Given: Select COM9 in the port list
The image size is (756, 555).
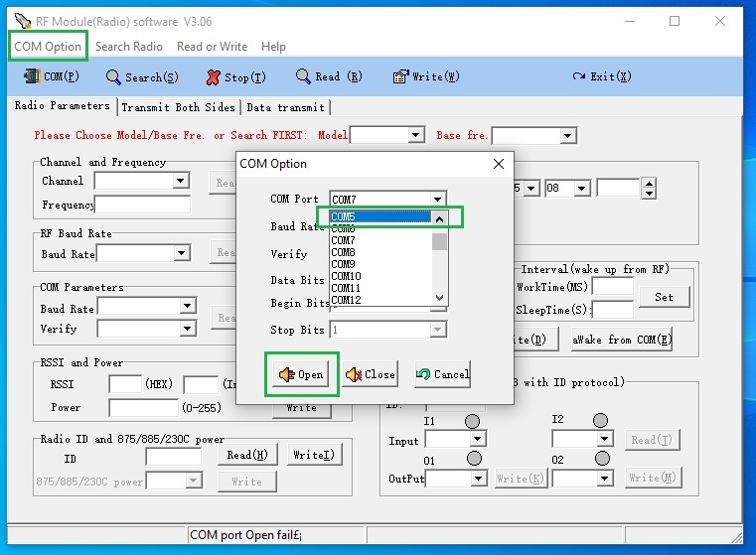Looking at the screenshot, I should pos(380,264).
